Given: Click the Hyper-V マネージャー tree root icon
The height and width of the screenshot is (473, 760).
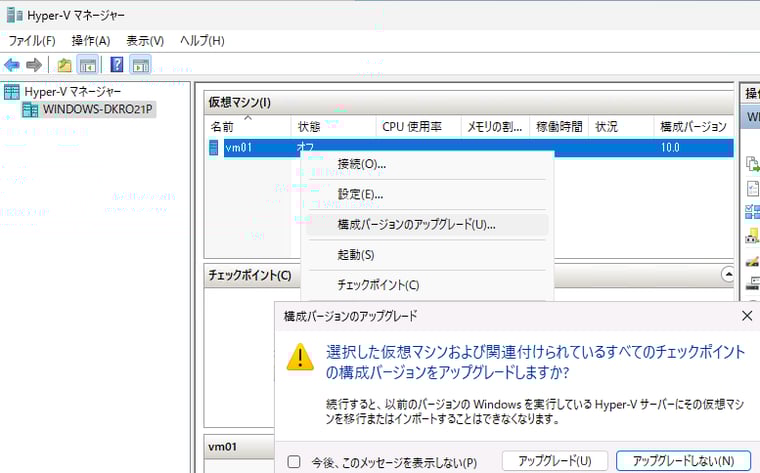Looking at the screenshot, I should tap(12, 92).
